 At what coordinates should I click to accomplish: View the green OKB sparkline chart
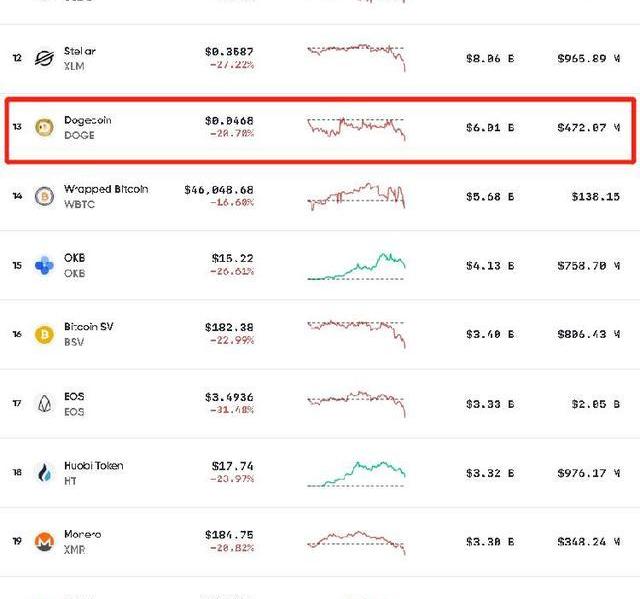point(356,266)
